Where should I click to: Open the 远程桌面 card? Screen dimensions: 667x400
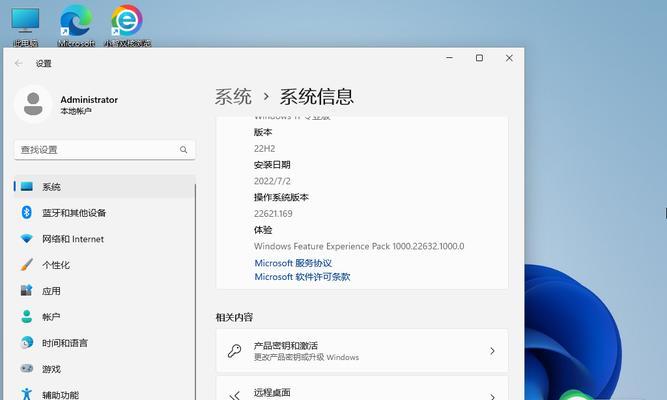pos(362,388)
